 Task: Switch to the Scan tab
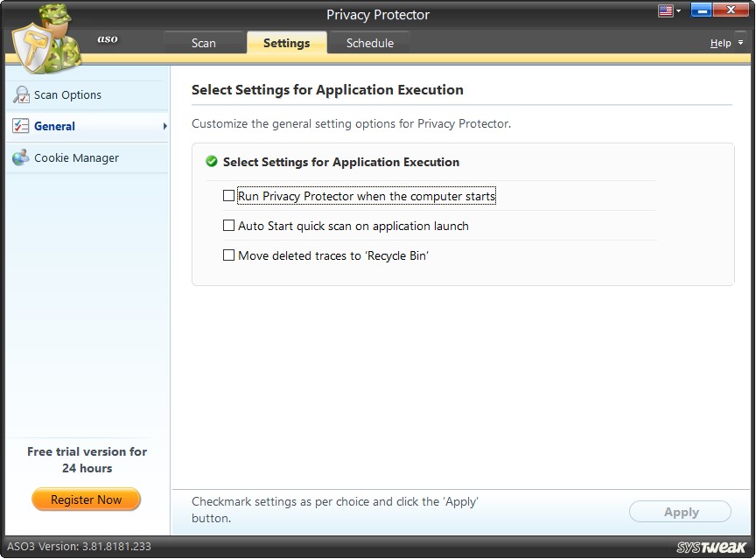203,42
